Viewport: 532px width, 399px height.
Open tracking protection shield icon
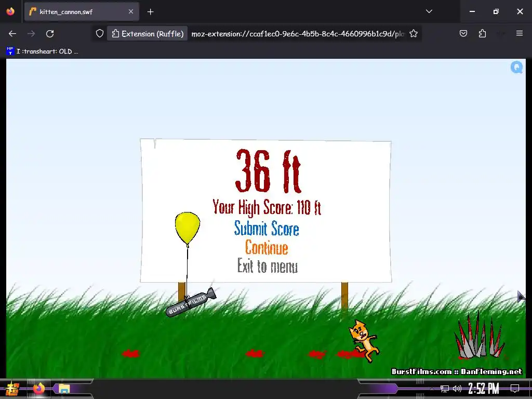(x=99, y=34)
